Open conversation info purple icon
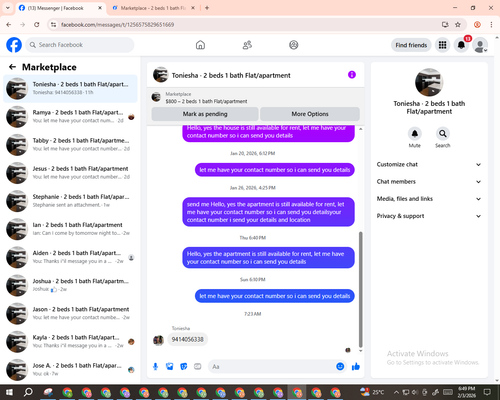 [352, 75]
